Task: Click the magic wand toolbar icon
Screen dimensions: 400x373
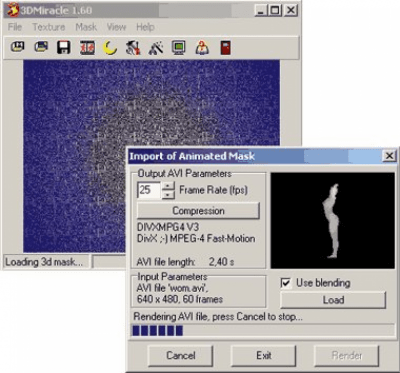Action: pos(156,48)
